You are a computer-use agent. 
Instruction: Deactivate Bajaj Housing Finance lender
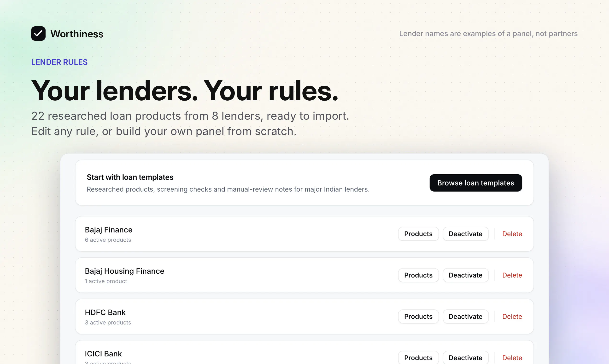465,275
